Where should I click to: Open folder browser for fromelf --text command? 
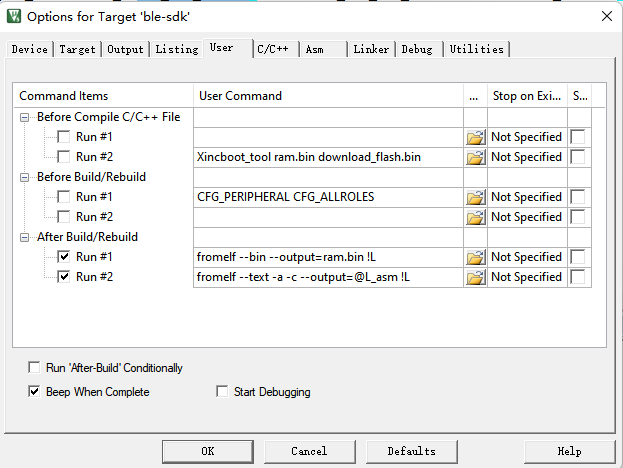click(475, 277)
